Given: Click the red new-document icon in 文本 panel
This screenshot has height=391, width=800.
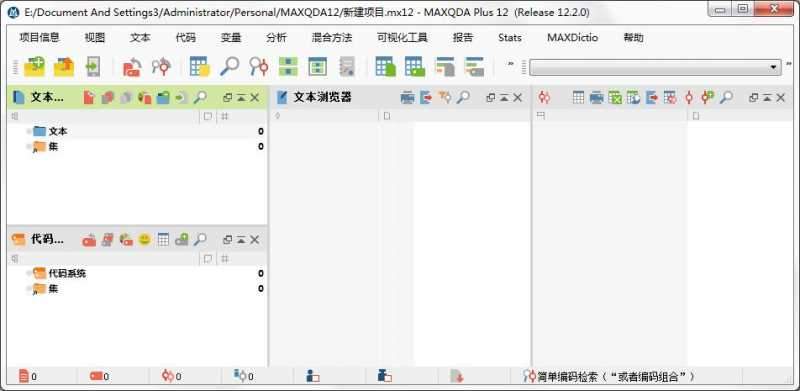Looking at the screenshot, I should point(89,97).
